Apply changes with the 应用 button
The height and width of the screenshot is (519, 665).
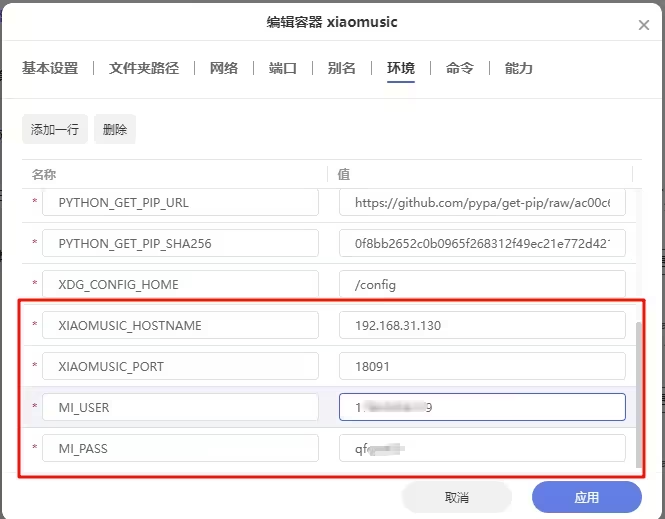tap(587, 497)
